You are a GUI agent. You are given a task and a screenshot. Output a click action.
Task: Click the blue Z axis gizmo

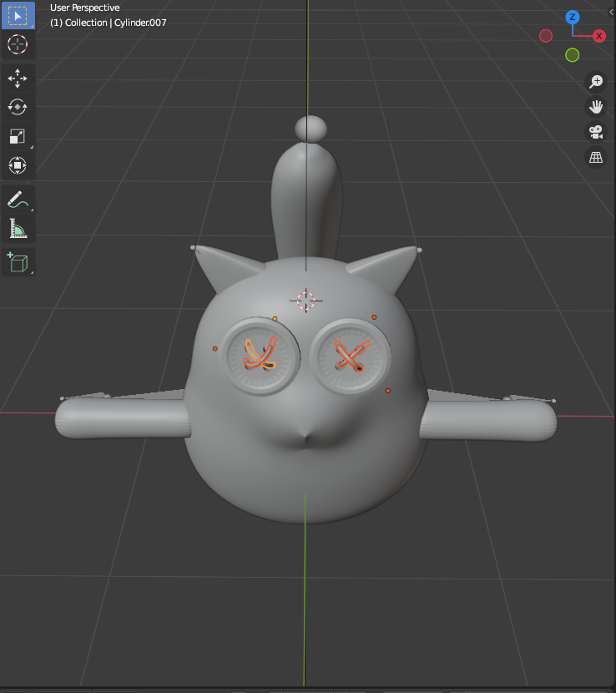point(573,18)
